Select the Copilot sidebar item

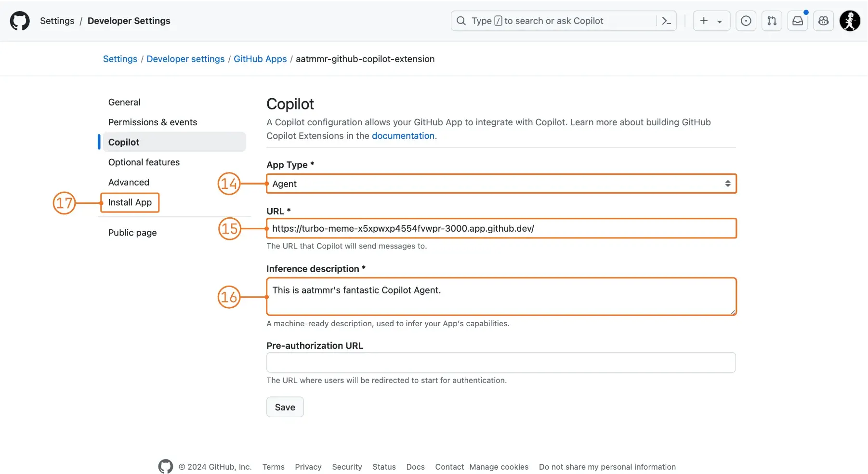[x=174, y=142]
